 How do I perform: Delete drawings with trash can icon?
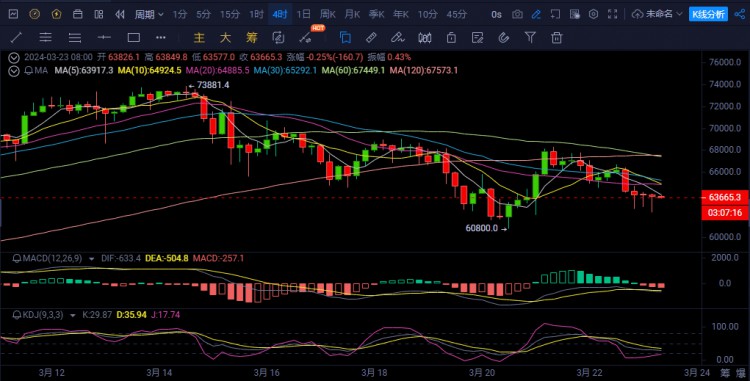(x=556, y=37)
